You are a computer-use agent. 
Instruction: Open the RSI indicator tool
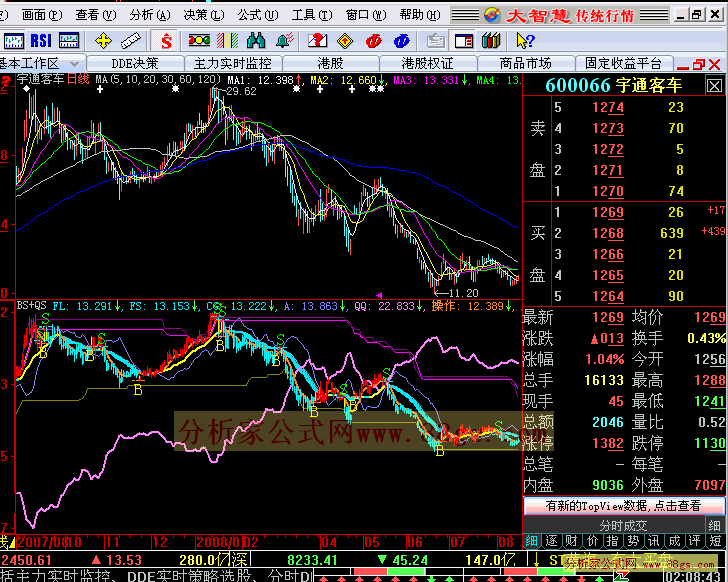(x=41, y=41)
